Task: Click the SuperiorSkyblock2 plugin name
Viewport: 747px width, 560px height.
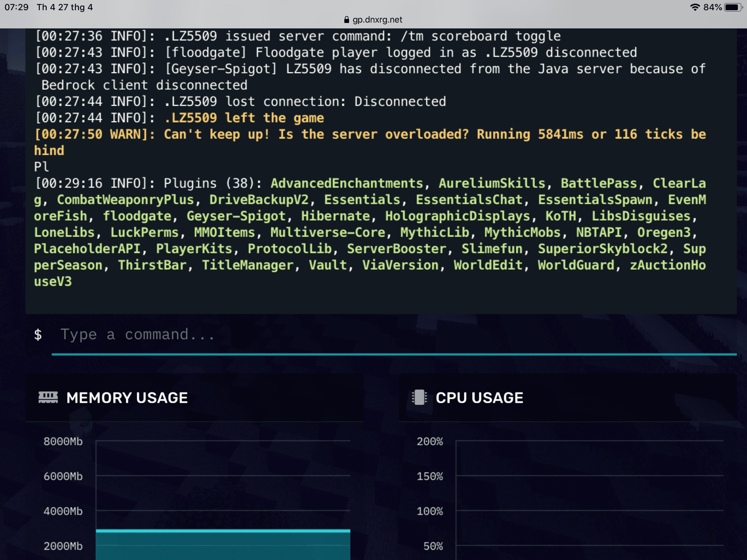Action: [x=603, y=249]
